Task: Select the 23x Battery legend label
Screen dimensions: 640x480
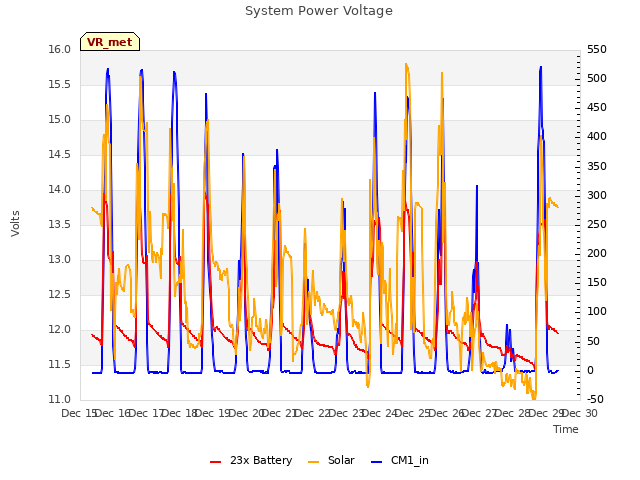Action: pyautogui.click(x=261, y=460)
